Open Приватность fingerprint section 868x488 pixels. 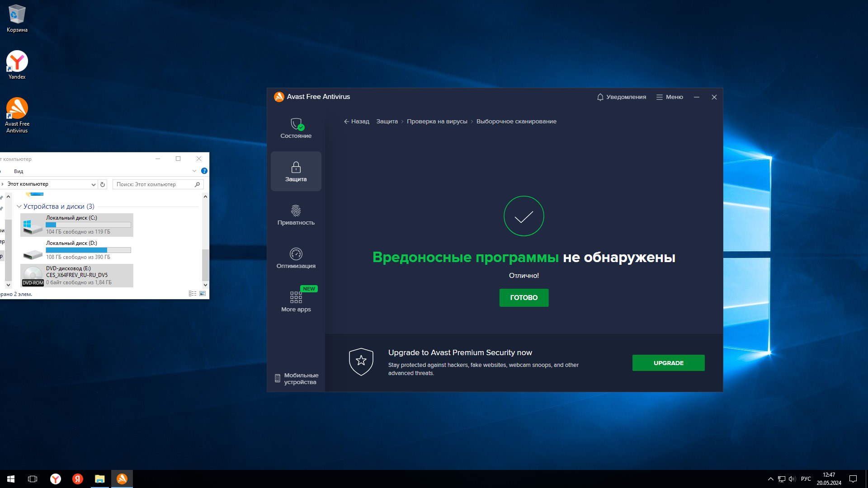296,215
